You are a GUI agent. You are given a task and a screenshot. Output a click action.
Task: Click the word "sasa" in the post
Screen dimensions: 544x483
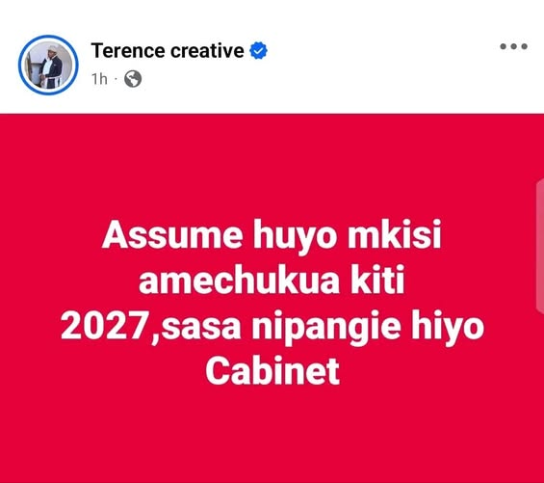pos(201,329)
